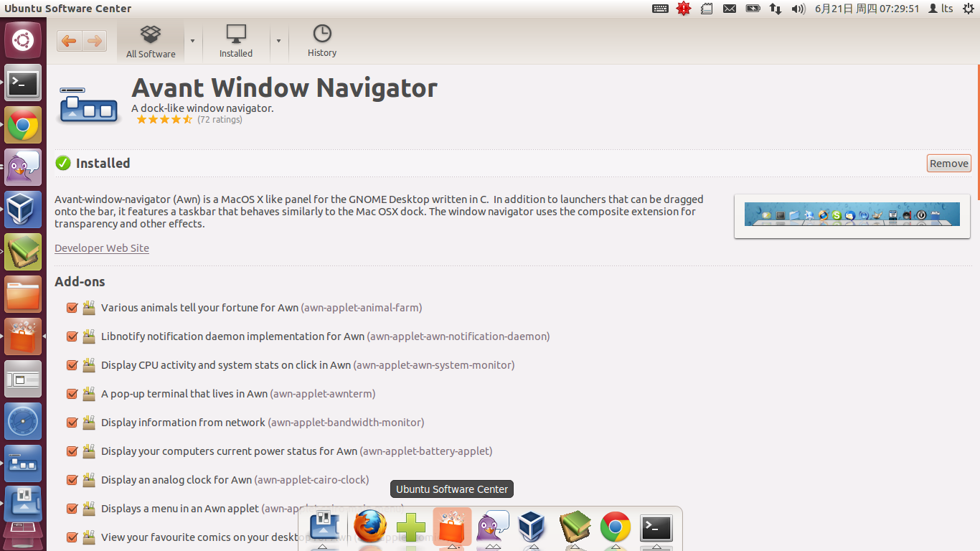
Task: Open the Developer Web Site link
Action: [x=102, y=248]
